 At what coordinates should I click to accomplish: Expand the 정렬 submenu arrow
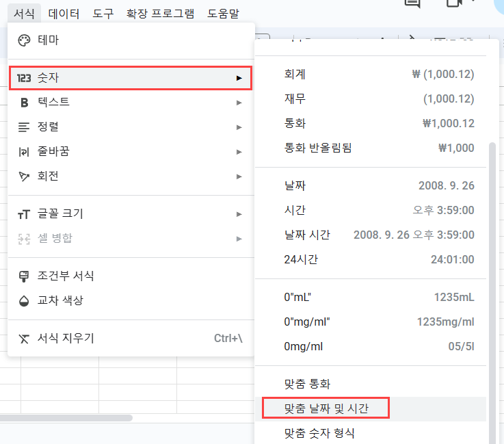239,127
